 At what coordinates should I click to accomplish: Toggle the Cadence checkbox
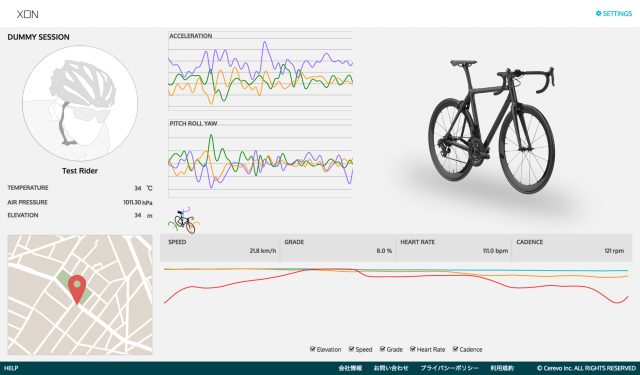point(456,349)
